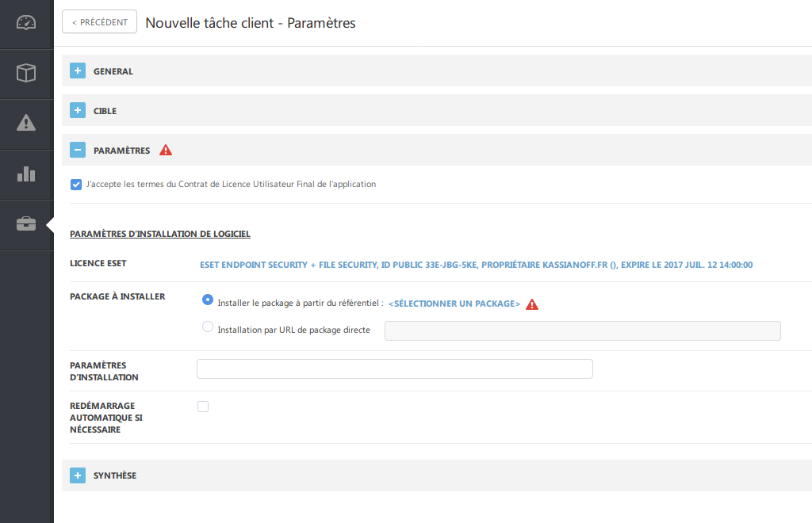
Task: Enable automatic restart if necessary checkbox
Action: (203, 407)
